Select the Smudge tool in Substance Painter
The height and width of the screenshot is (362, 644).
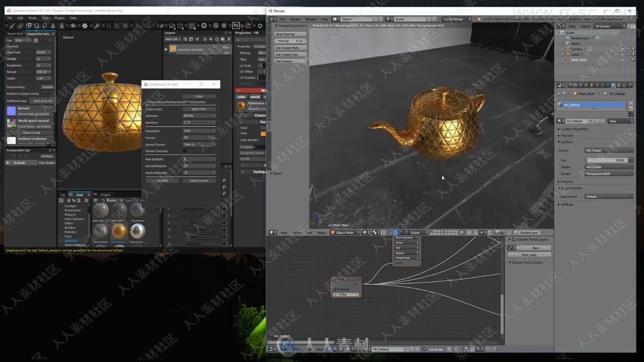click(x=44, y=26)
